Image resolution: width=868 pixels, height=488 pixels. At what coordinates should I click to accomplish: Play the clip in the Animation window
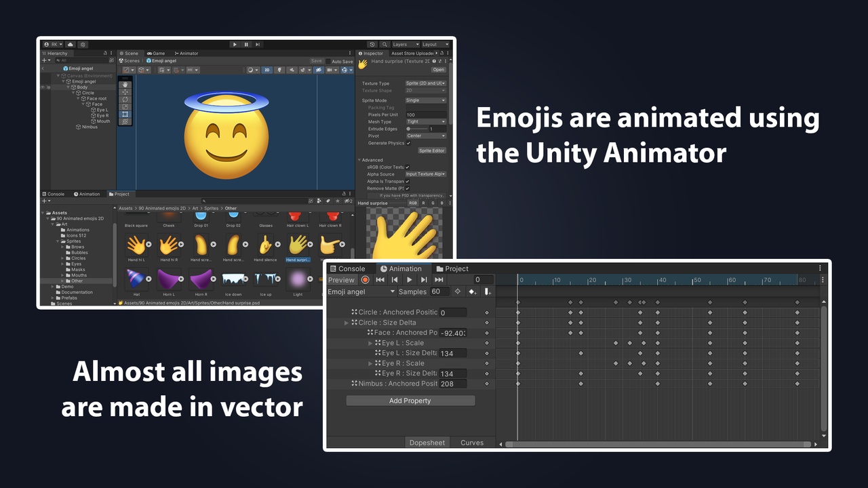coord(410,279)
